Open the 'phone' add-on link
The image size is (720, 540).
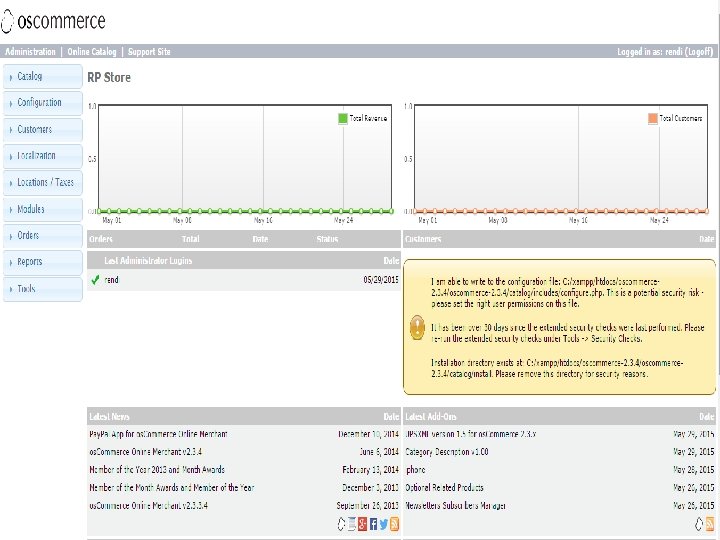tap(416, 470)
